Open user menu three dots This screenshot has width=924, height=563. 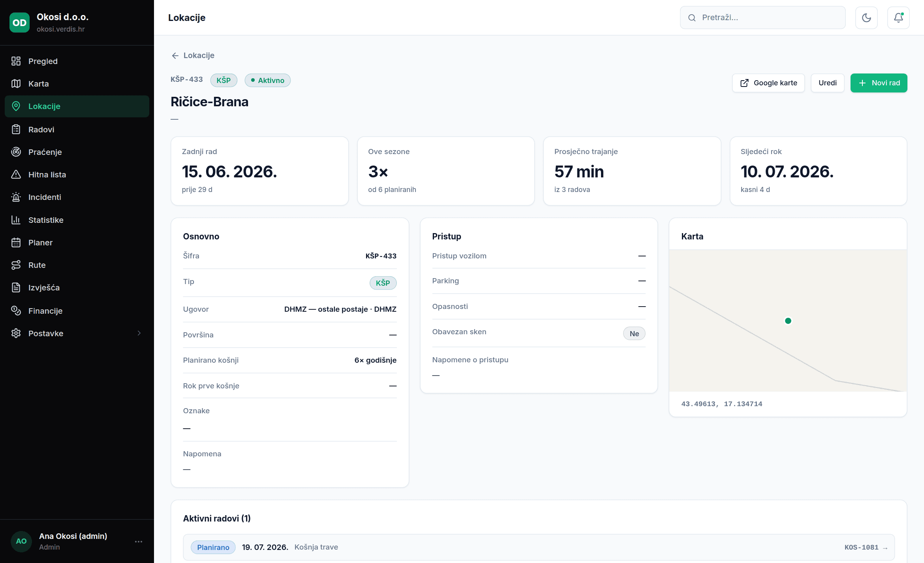[x=139, y=541]
